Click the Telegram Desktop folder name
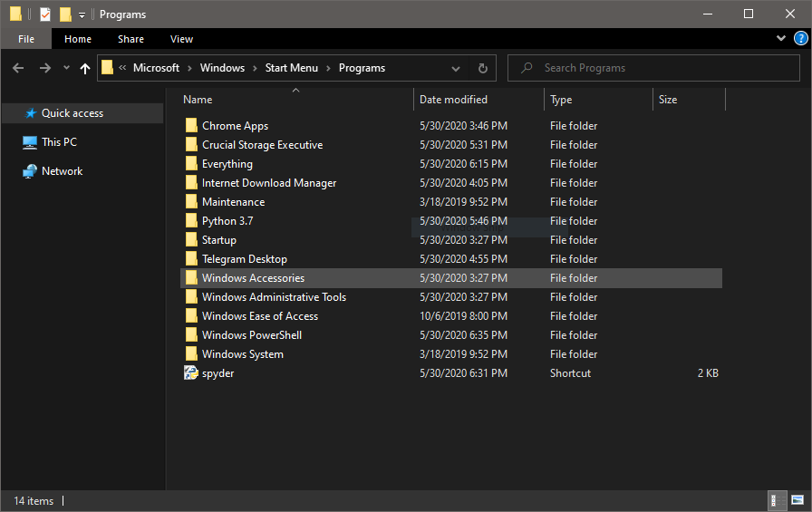Viewport: 812px width, 512px height. pyautogui.click(x=245, y=259)
